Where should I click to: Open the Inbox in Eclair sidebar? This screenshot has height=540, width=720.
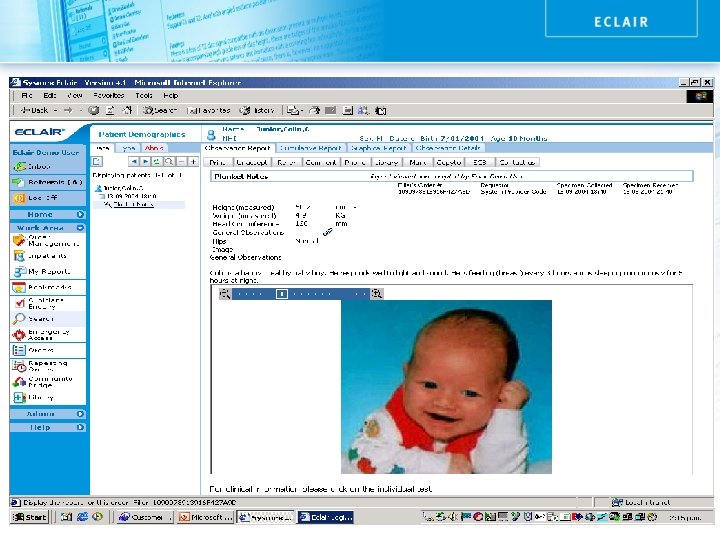click(32, 166)
